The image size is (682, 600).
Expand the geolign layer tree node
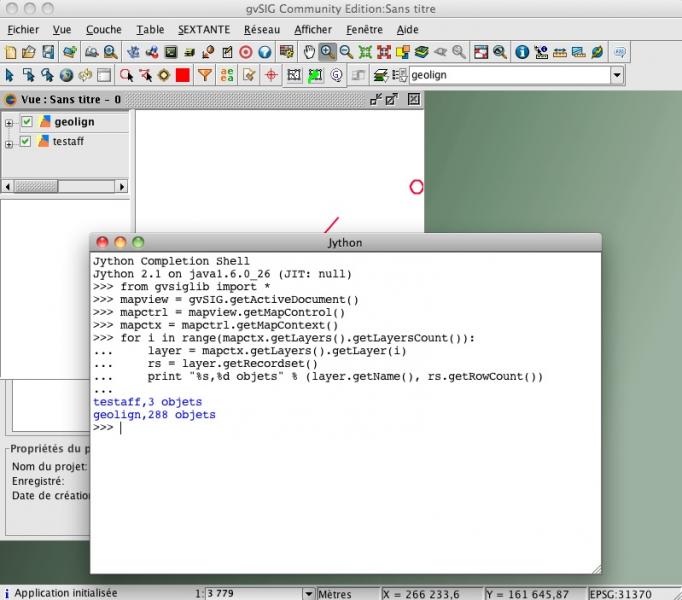click(10, 123)
